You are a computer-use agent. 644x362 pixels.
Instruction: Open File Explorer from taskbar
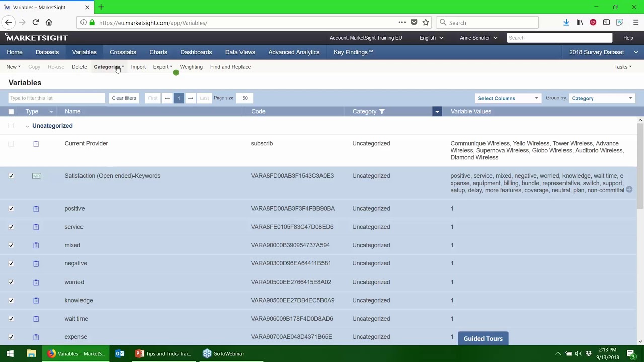(31, 354)
